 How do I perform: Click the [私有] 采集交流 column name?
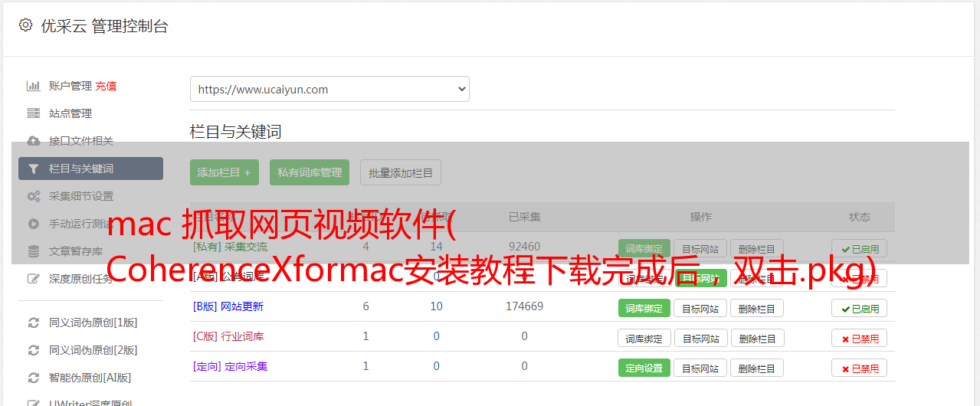coord(230,247)
